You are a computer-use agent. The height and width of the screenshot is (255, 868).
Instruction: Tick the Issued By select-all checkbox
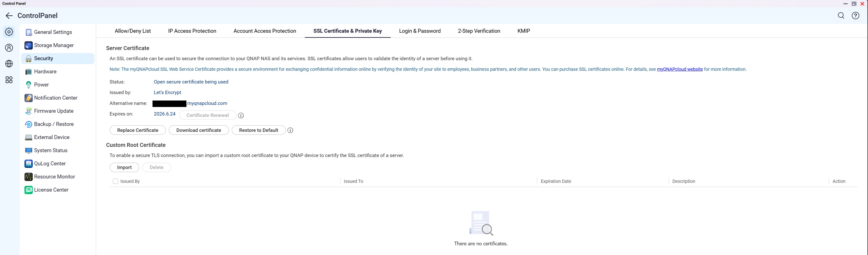116,181
